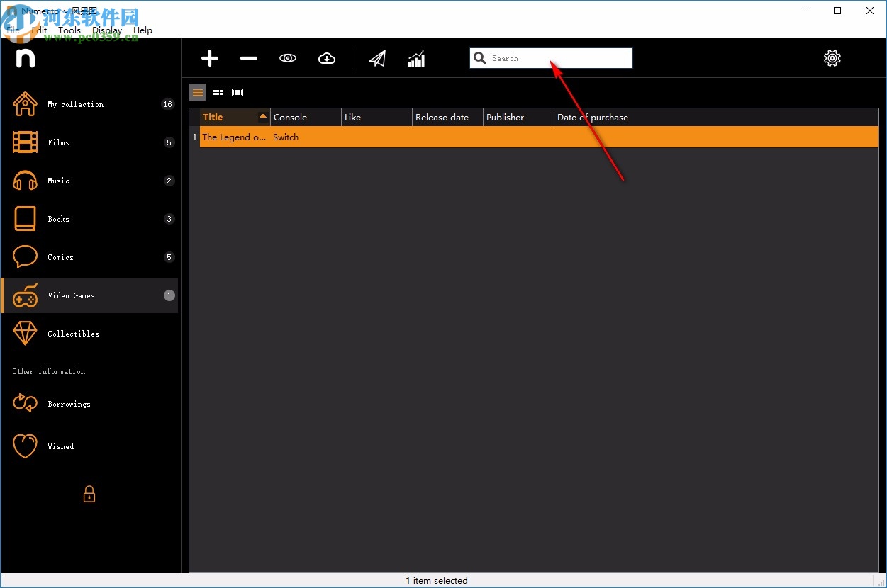Click the paper plane share icon
This screenshot has height=588, width=887.
(x=377, y=58)
